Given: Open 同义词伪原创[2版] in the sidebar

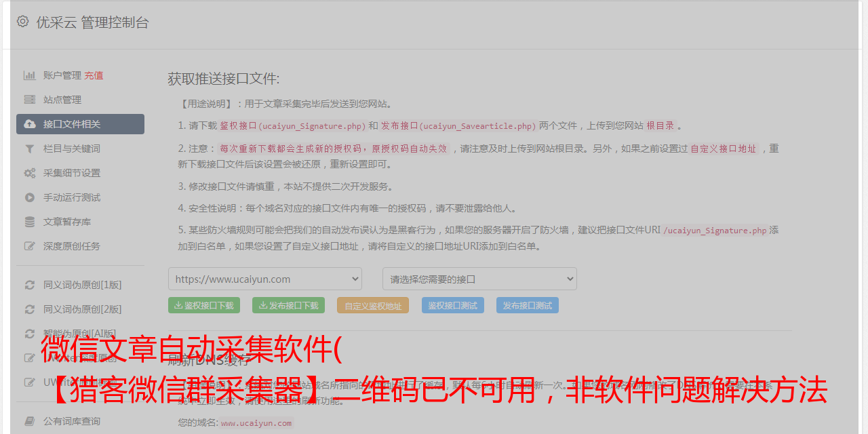Looking at the screenshot, I should 83,309.
